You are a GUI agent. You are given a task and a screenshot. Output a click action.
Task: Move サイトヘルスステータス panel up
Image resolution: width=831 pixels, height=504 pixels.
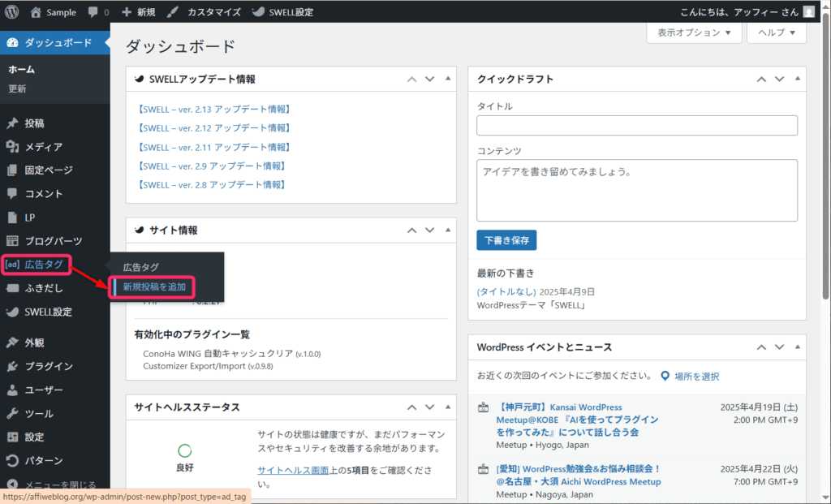[411, 407]
